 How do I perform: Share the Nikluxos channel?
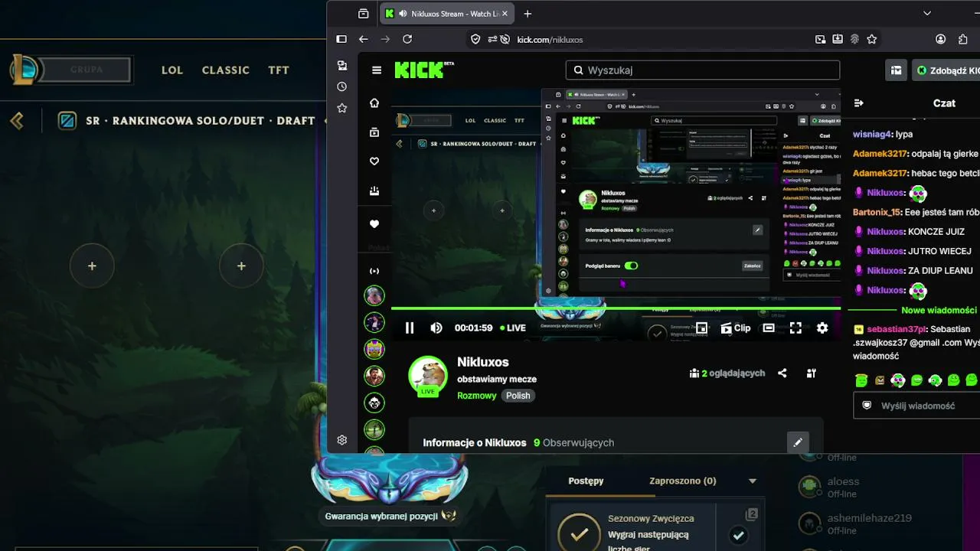pyautogui.click(x=782, y=373)
